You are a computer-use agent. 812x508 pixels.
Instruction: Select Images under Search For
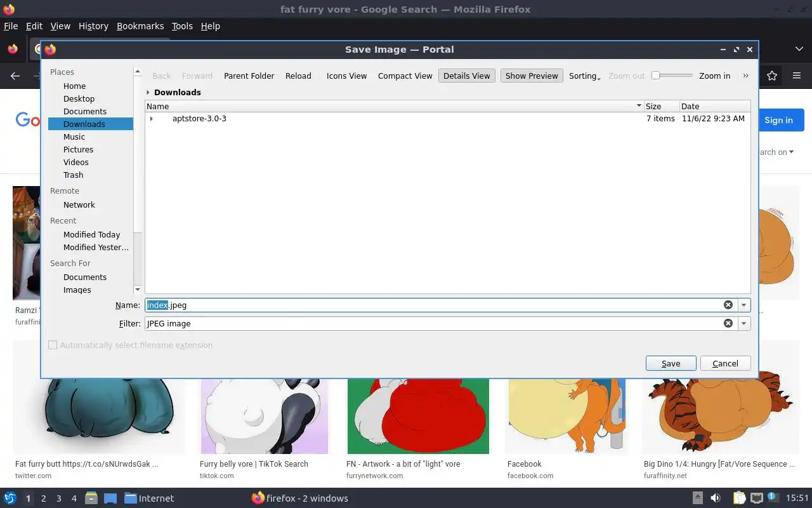point(90,290)
